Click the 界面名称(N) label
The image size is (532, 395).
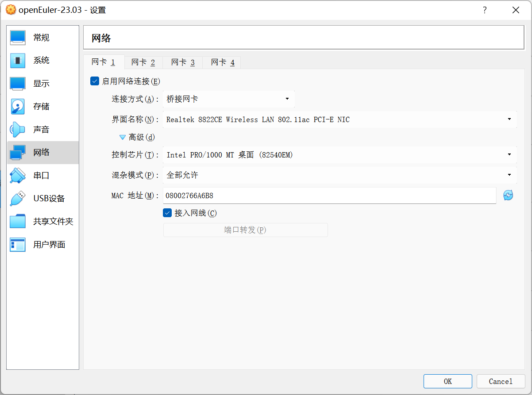[135, 119]
